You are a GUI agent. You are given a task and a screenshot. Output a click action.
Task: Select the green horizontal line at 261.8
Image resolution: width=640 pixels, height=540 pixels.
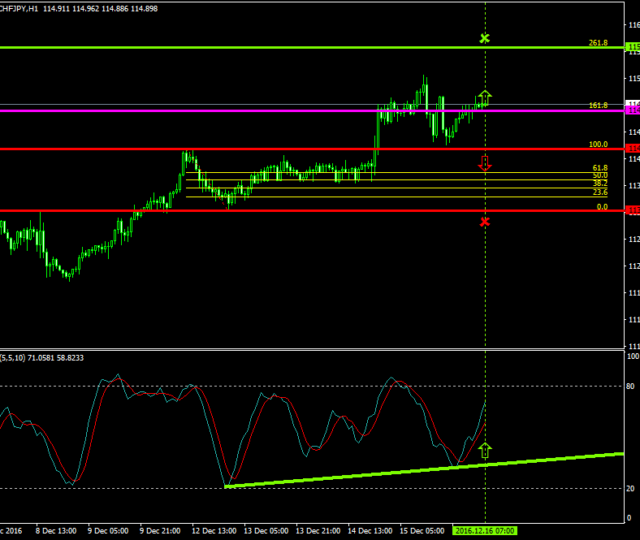[x=300, y=47]
